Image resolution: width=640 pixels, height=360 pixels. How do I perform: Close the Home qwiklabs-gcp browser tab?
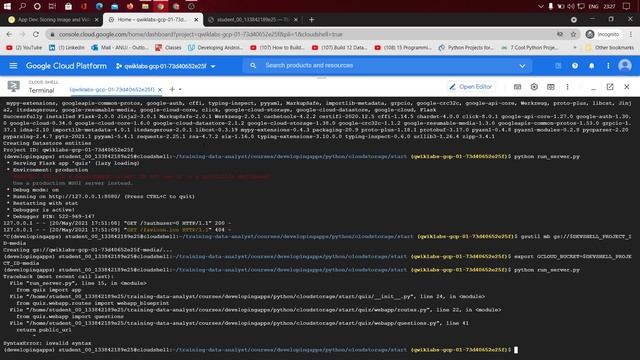[x=196, y=20]
